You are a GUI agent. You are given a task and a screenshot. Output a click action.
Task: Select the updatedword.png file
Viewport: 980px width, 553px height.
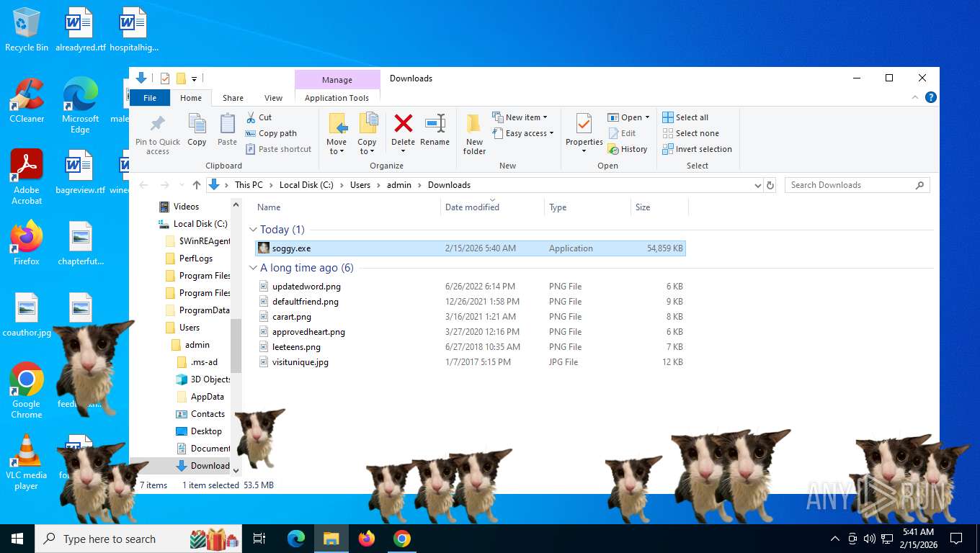pos(471,287)
